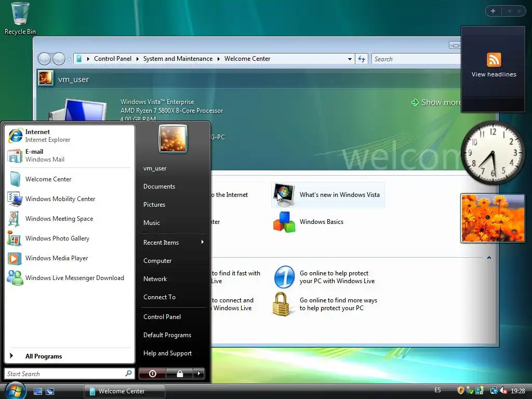
Task: Click Welcome Center breadcrumb
Action: coord(247,59)
